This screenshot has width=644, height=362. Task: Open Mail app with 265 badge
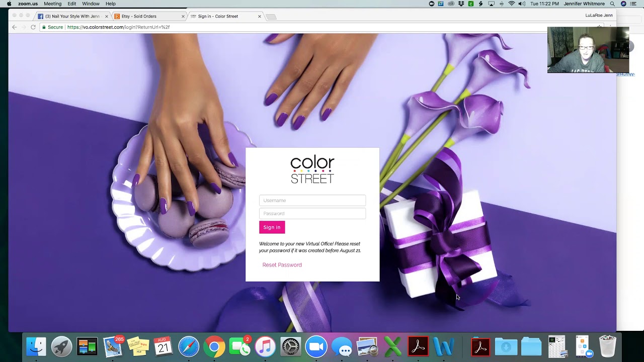[113, 347]
